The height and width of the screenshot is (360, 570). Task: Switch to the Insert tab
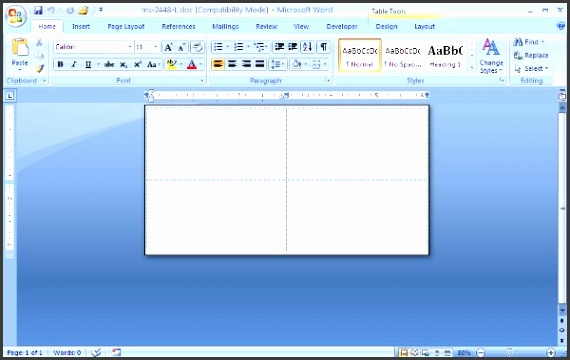[81, 27]
